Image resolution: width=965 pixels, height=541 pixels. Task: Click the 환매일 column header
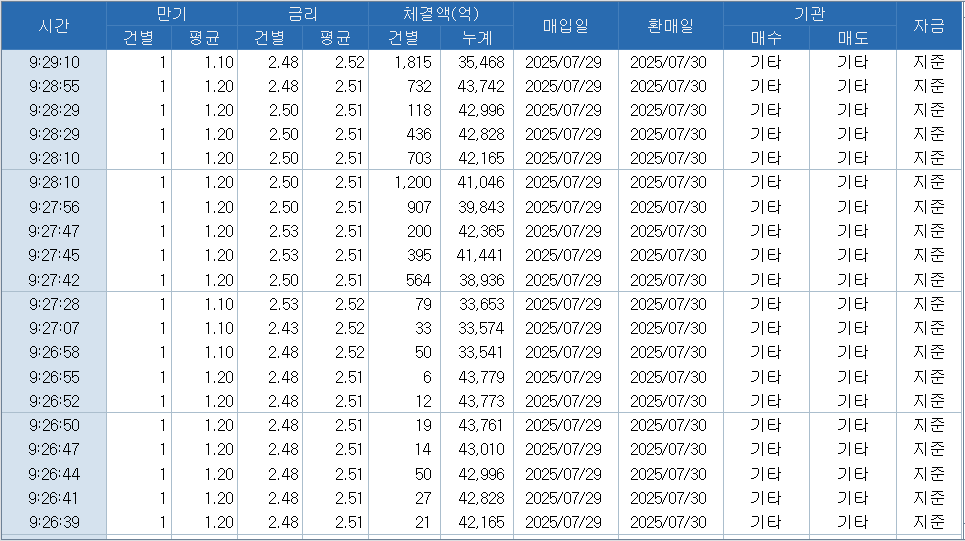point(669,26)
